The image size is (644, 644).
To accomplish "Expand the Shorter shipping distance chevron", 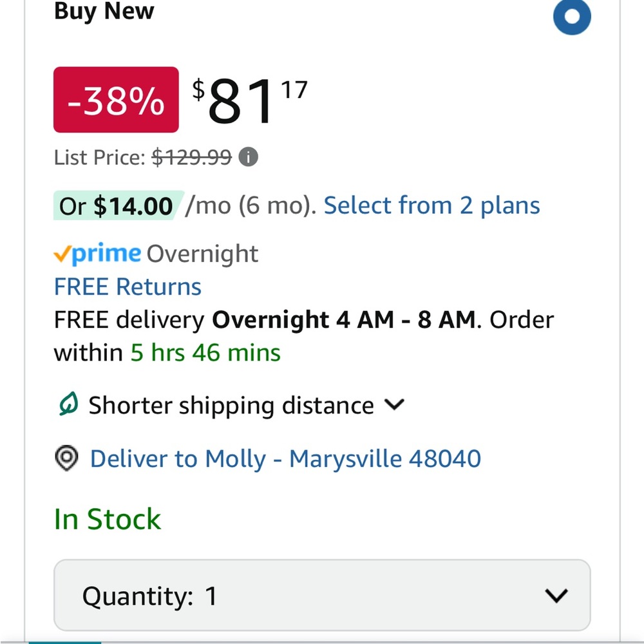I will coord(393,405).
